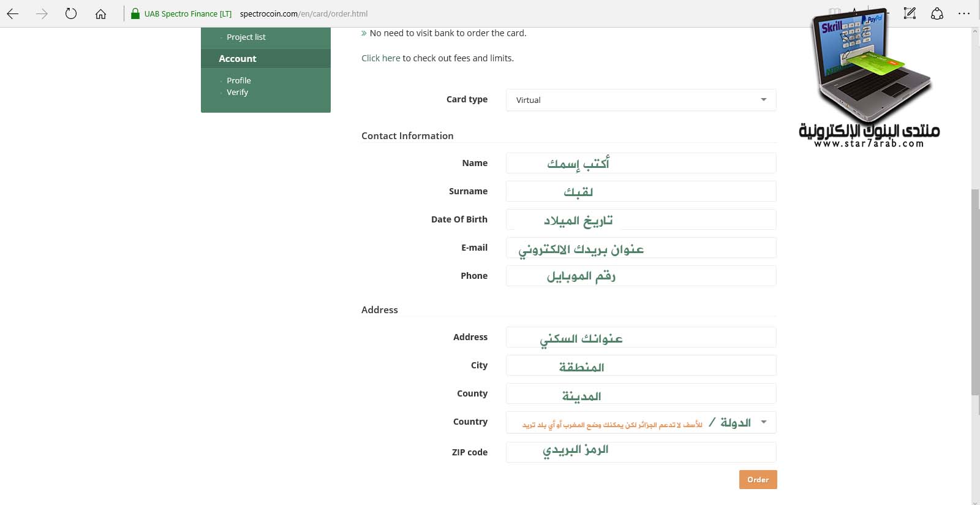The height and width of the screenshot is (505, 980).
Task: Focus the County input field
Action: pos(641,393)
